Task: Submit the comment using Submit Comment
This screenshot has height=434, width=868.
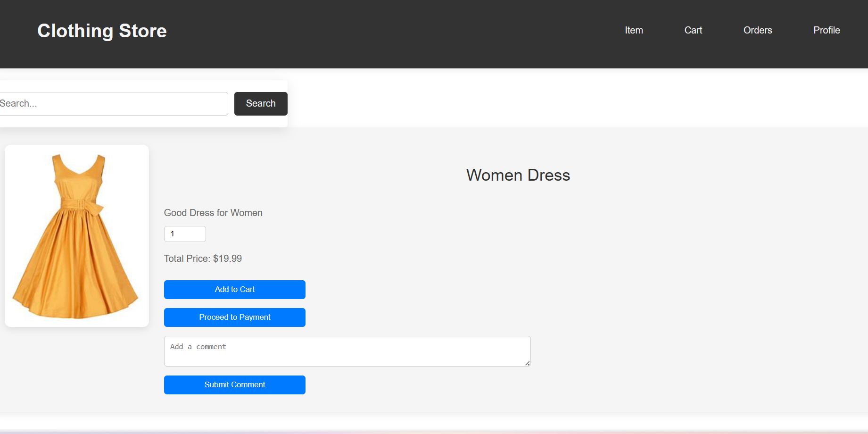Action: coord(234,385)
